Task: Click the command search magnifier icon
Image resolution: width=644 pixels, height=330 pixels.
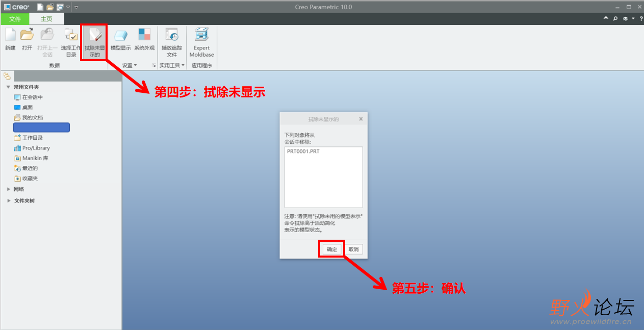Action: 615,18
